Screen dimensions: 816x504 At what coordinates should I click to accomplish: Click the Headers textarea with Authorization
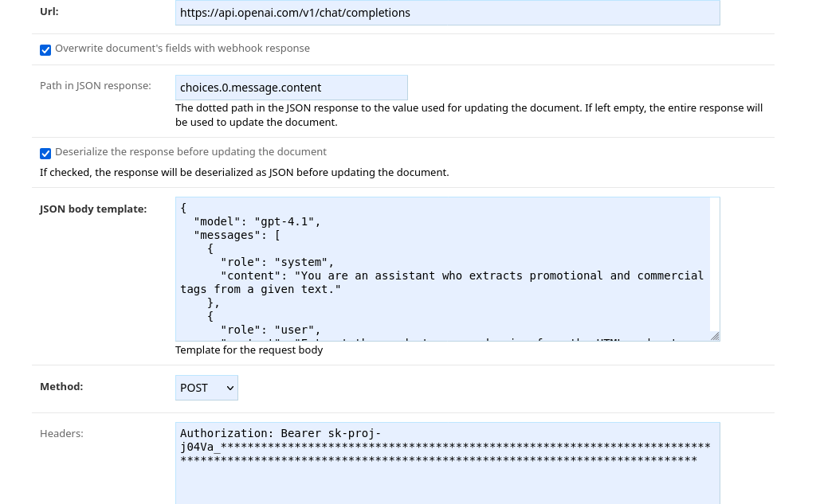click(x=448, y=463)
